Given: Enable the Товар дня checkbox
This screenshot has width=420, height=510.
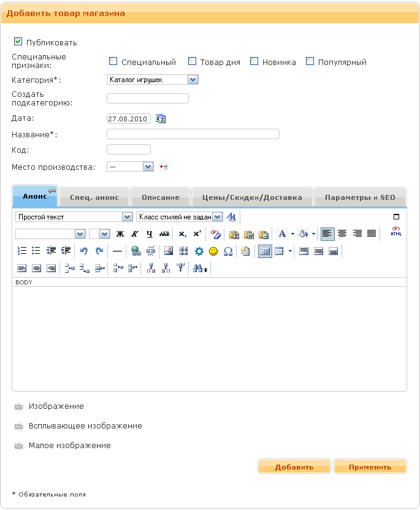Looking at the screenshot, I should click(x=192, y=61).
